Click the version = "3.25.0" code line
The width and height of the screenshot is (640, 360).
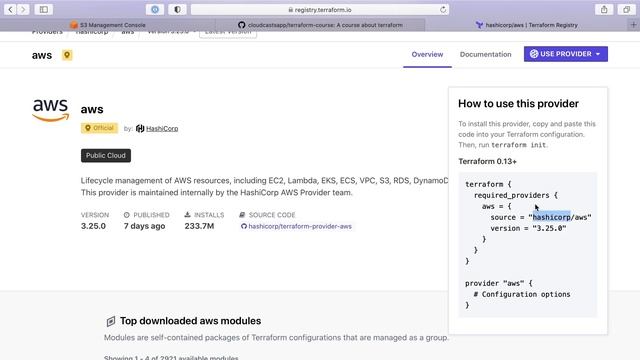coord(528,228)
